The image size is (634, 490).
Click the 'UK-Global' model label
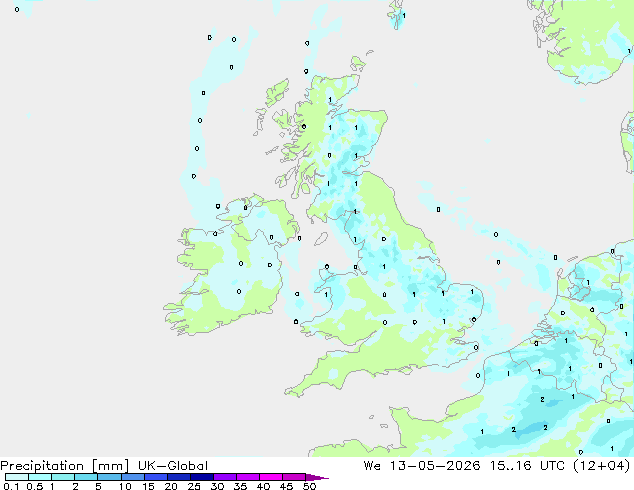click(173, 466)
